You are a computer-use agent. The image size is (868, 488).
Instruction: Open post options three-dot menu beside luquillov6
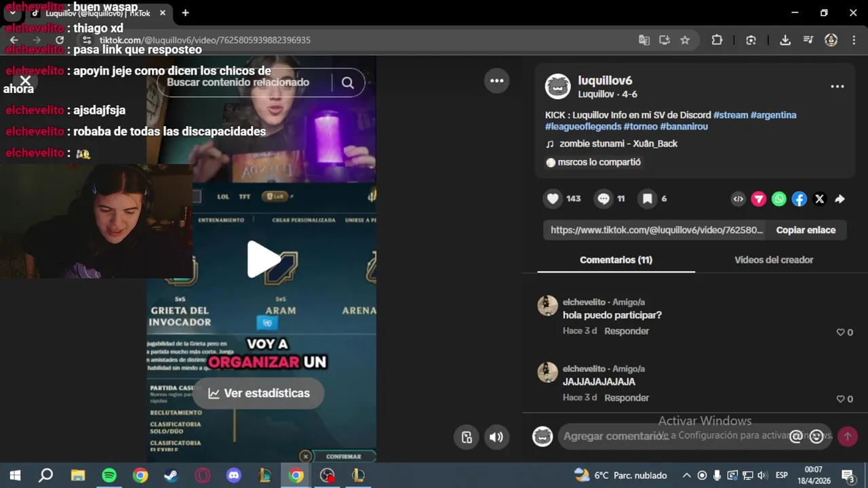(x=837, y=87)
